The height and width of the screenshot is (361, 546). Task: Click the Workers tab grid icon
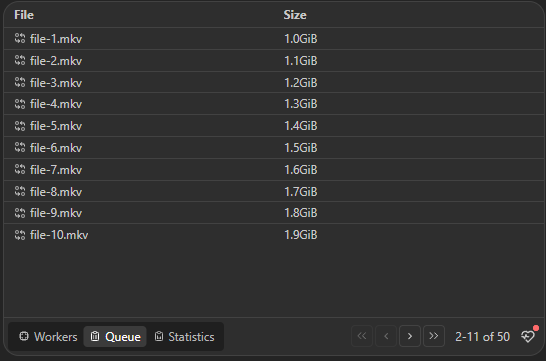(24, 336)
